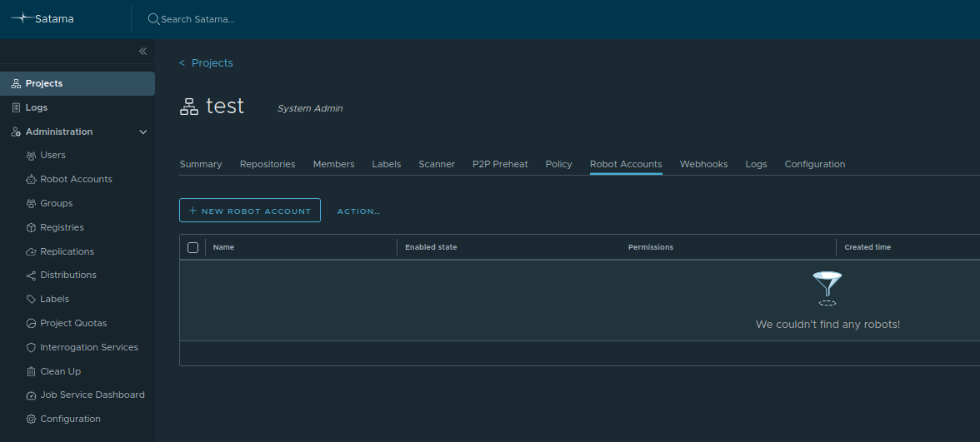The height and width of the screenshot is (442, 980).
Task: Open Users in the sidebar
Action: pos(53,156)
